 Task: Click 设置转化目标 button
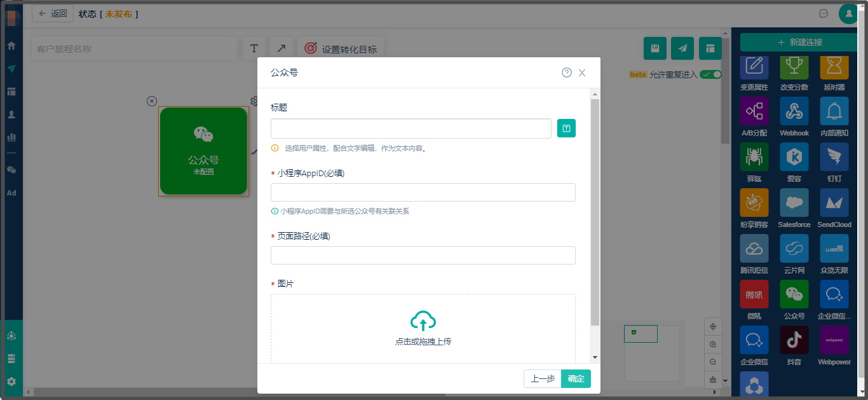341,49
